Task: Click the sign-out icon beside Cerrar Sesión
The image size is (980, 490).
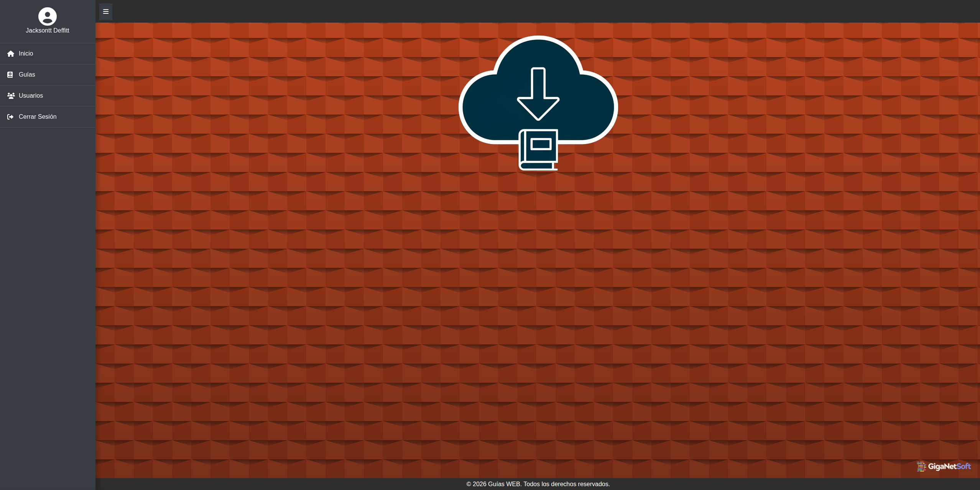Action: point(10,117)
